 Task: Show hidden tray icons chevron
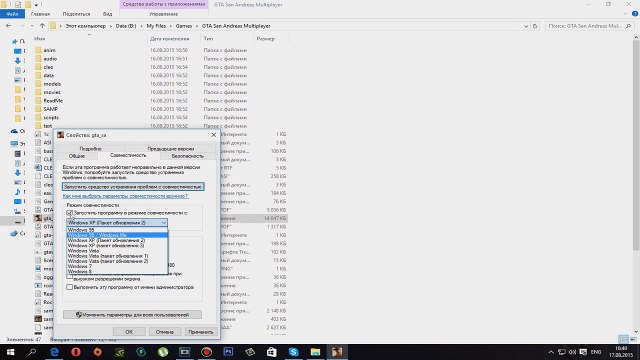tap(551, 352)
